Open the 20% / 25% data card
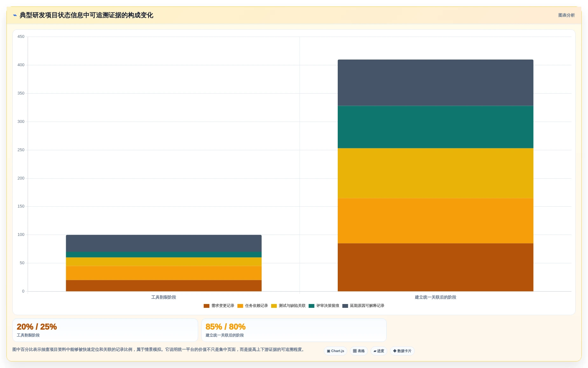The height and width of the screenshot is (368, 588). [105, 330]
